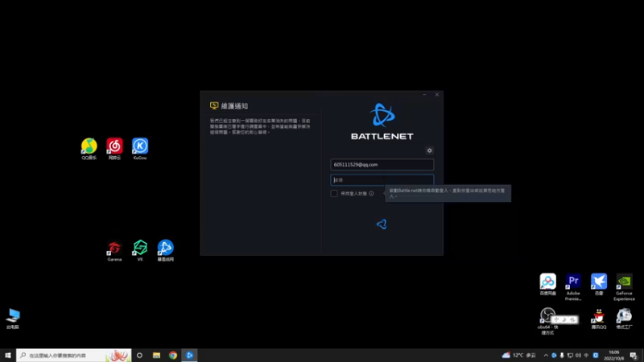Image resolution: width=644 pixels, height=362 pixels.
Task: Click the floating IME language toolbar
Action: tap(565, 319)
